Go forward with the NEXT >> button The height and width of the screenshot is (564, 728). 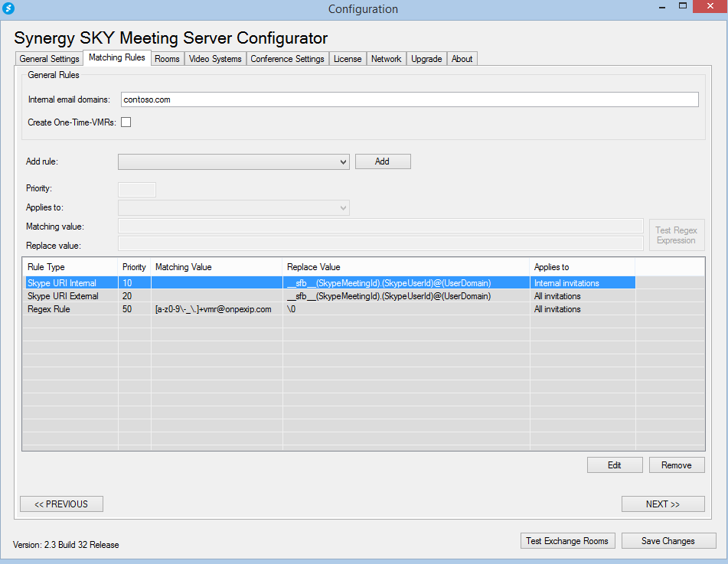point(662,504)
